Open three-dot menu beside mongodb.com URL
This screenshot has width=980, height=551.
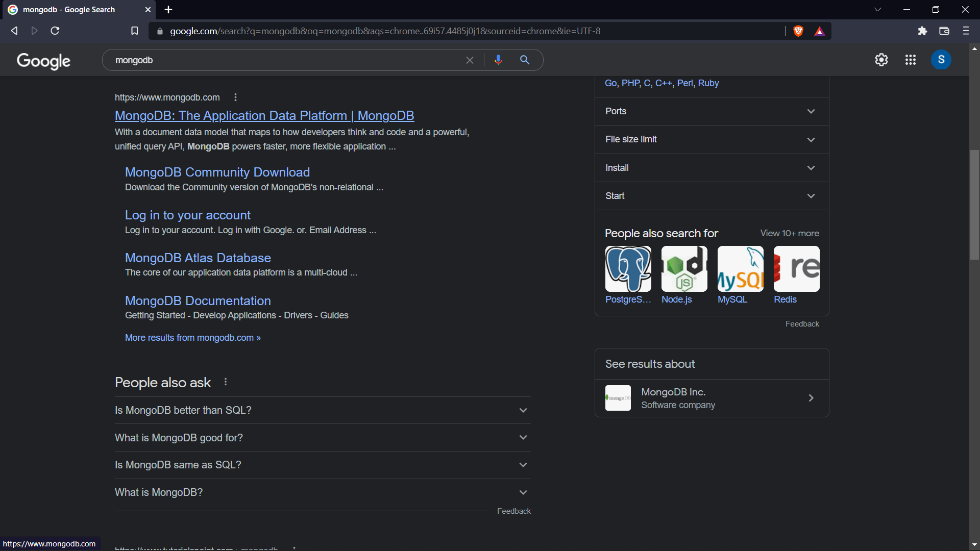tap(235, 97)
